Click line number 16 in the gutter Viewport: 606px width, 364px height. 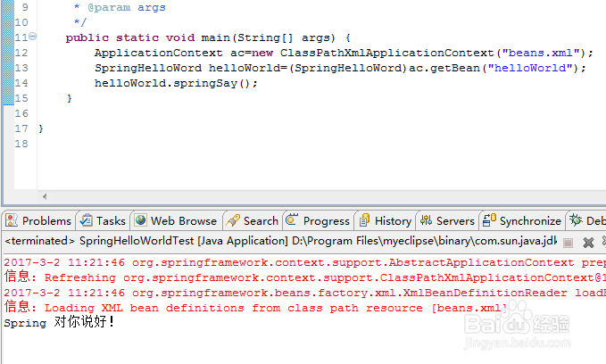pos(21,113)
